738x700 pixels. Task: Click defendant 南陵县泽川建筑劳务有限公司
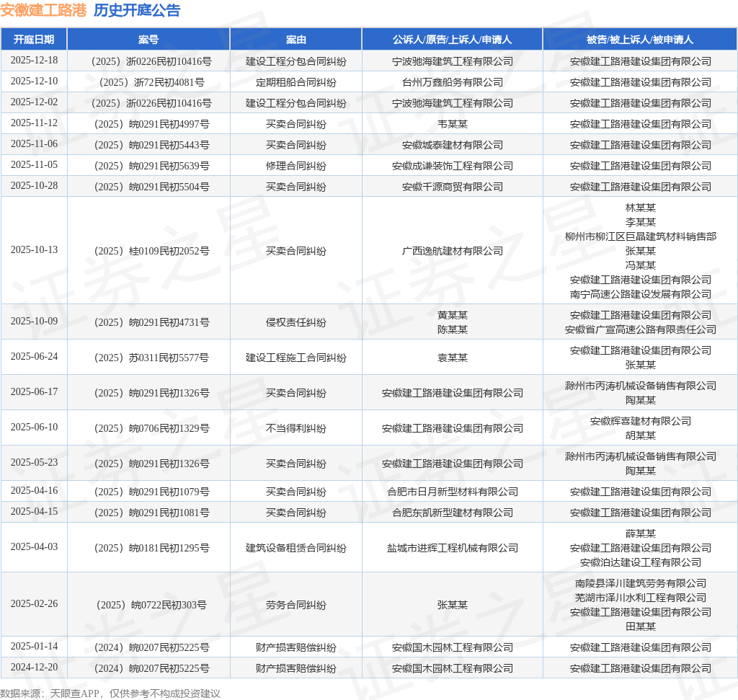pos(640,583)
